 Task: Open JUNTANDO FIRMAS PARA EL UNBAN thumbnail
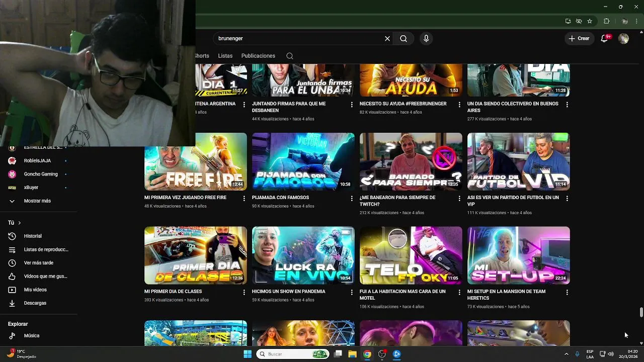(303, 80)
